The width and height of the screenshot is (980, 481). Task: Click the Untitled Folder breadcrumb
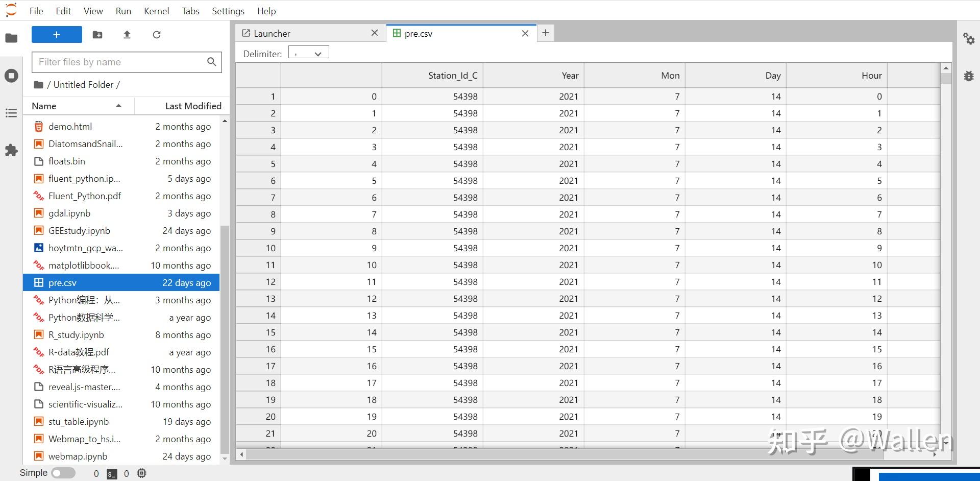point(83,85)
